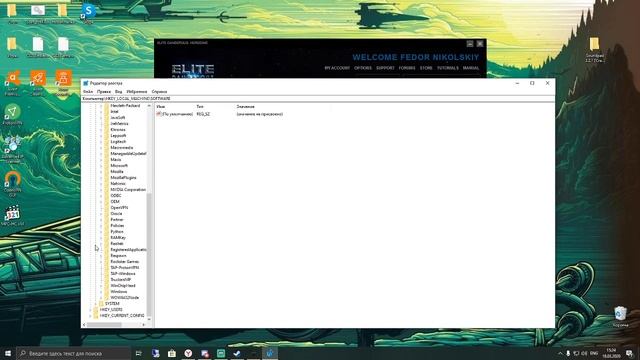The width and height of the screenshot is (640, 360).
Task: Select HKEY_CURRENT_CONFIG in the tree
Action: pyautogui.click(x=122, y=316)
